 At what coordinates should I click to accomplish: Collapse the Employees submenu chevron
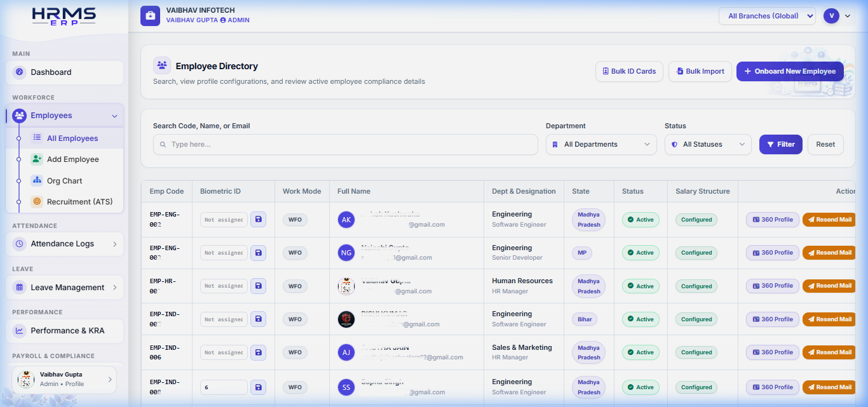[x=114, y=116]
